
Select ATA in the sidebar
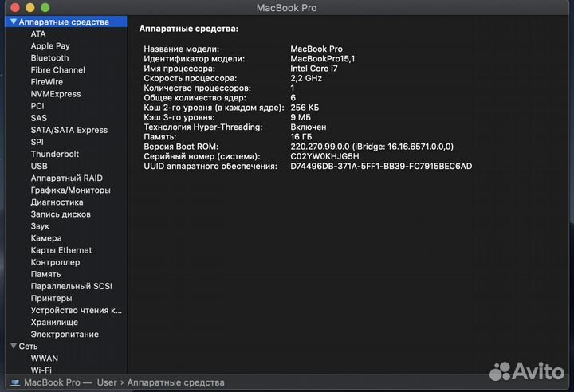point(38,34)
